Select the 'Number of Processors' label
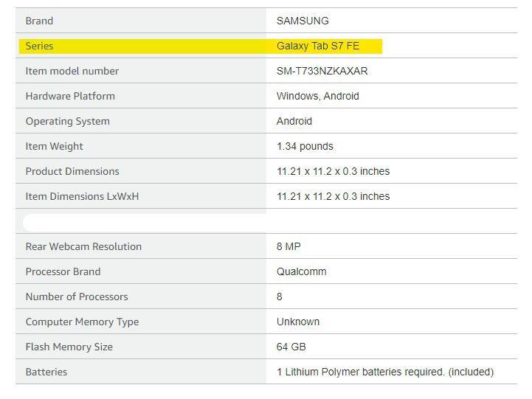The image size is (532, 399). (77, 296)
